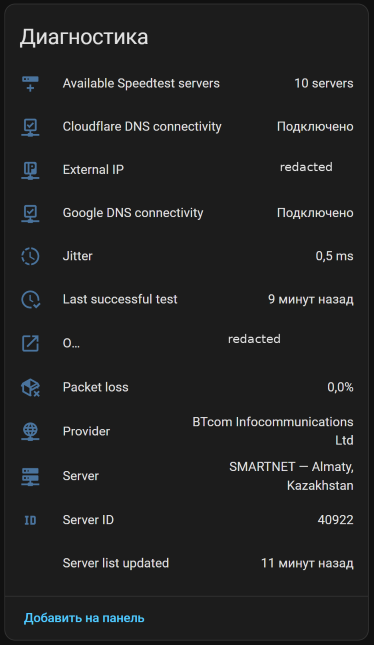Click the Google DNS connectivity icon

point(30,213)
